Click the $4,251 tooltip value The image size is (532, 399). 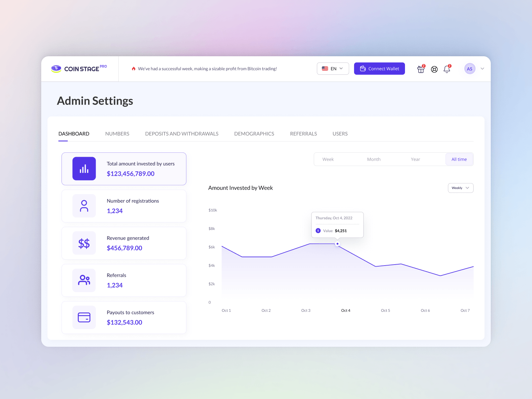(x=341, y=231)
